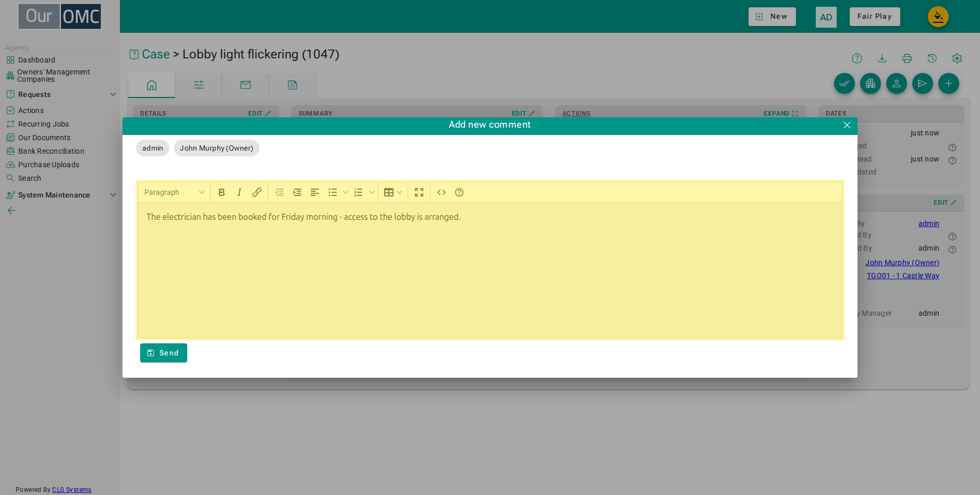Open editor help icon
Viewport: 980px width, 495px height.
(459, 192)
